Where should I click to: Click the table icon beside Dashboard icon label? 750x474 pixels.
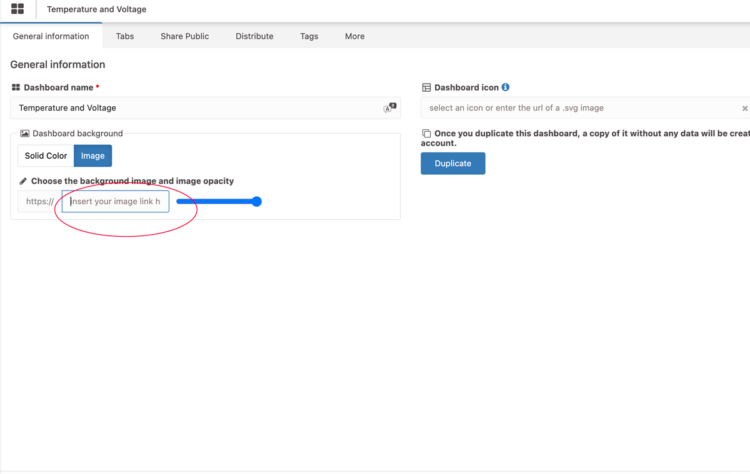427,88
